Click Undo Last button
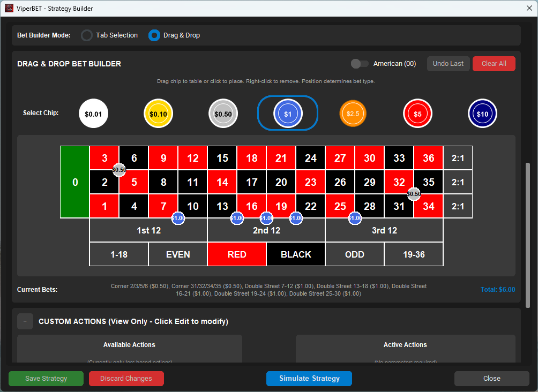This screenshot has width=538, height=392. [448, 64]
